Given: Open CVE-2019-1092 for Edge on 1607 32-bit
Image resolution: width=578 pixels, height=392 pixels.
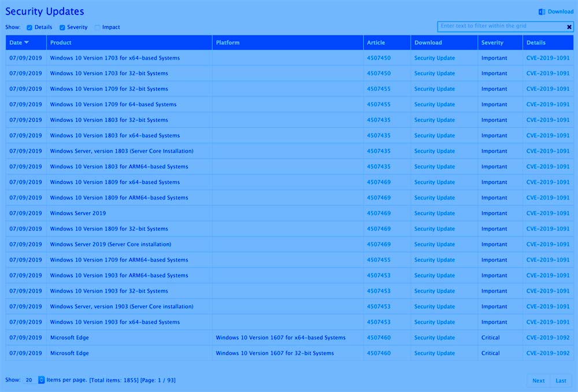Looking at the screenshot, I should click(x=548, y=353).
